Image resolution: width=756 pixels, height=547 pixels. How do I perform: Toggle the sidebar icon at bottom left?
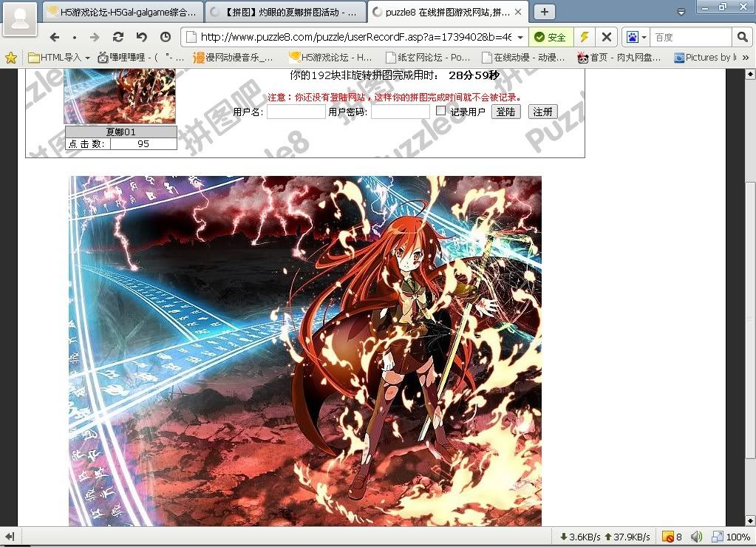pos(10,537)
